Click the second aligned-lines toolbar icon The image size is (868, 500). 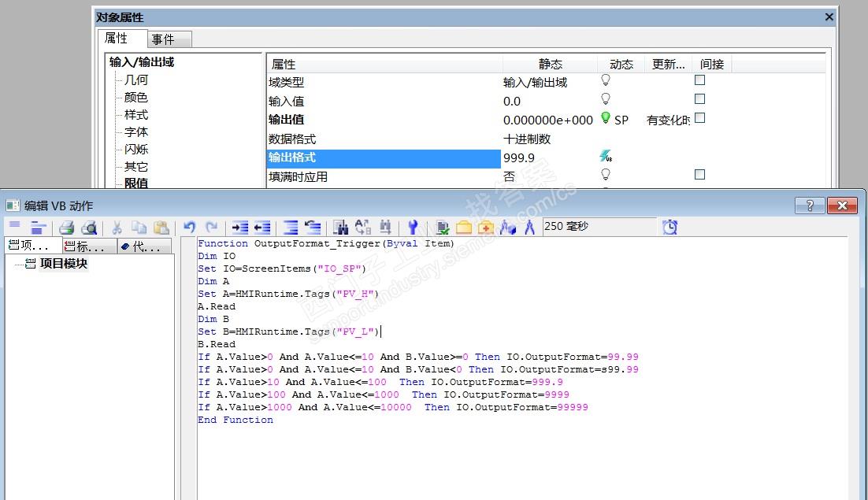point(38,228)
